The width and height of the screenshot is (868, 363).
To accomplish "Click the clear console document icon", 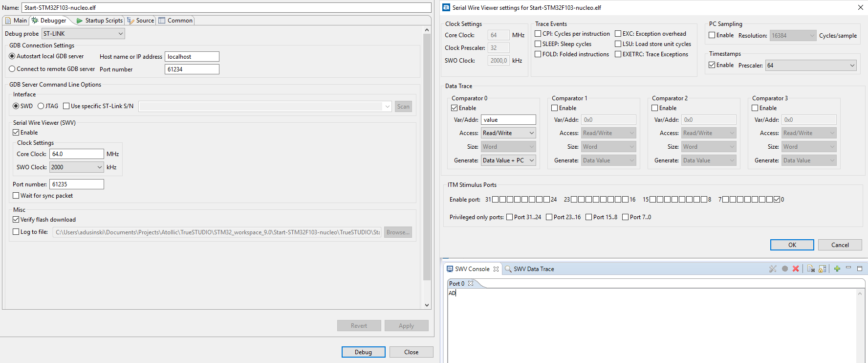I will pyautogui.click(x=811, y=269).
